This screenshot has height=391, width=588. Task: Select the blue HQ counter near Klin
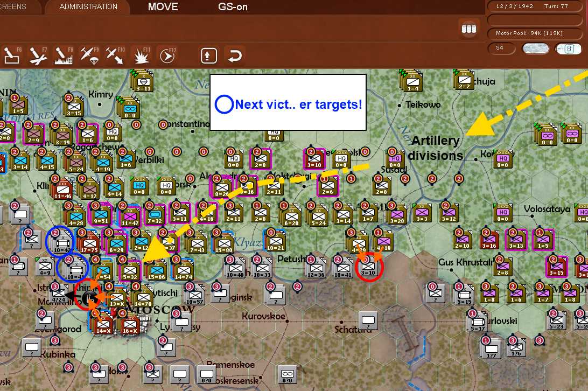click(x=139, y=186)
